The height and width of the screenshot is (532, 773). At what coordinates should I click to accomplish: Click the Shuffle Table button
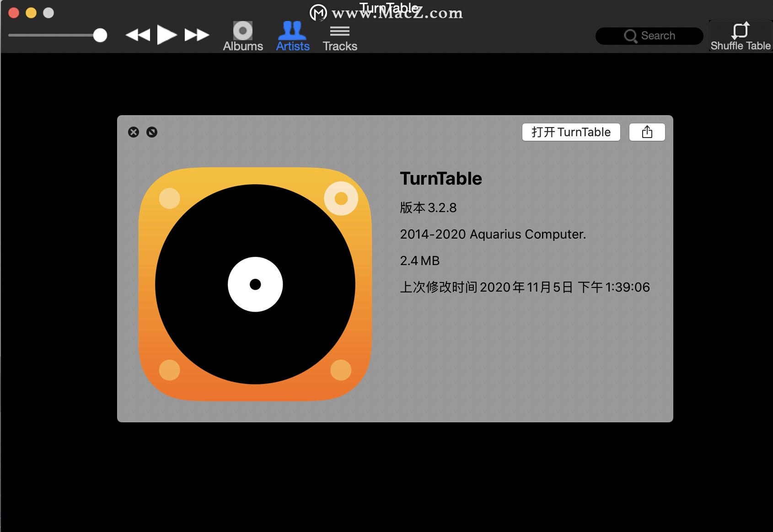(x=741, y=36)
